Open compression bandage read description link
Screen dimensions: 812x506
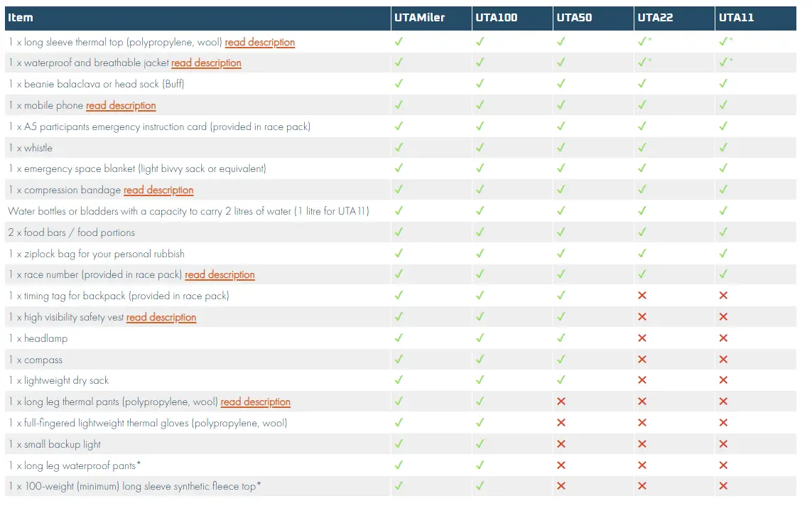click(x=158, y=190)
